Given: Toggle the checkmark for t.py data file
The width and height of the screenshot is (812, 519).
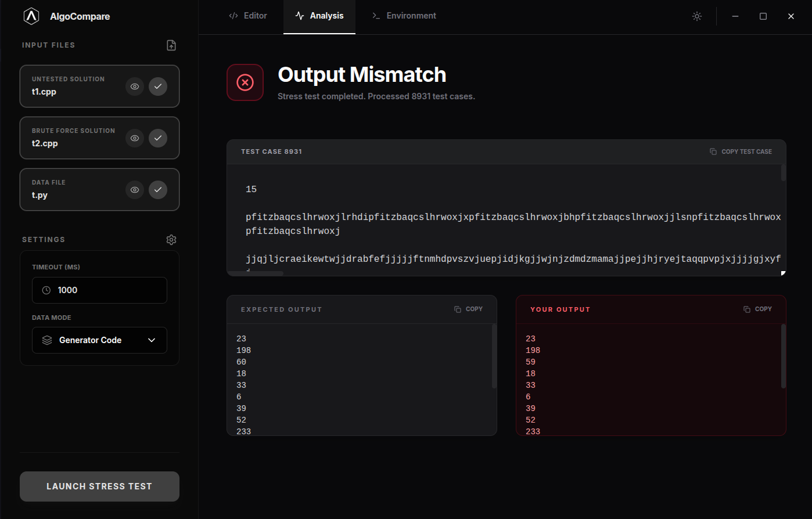Looking at the screenshot, I should tap(158, 190).
